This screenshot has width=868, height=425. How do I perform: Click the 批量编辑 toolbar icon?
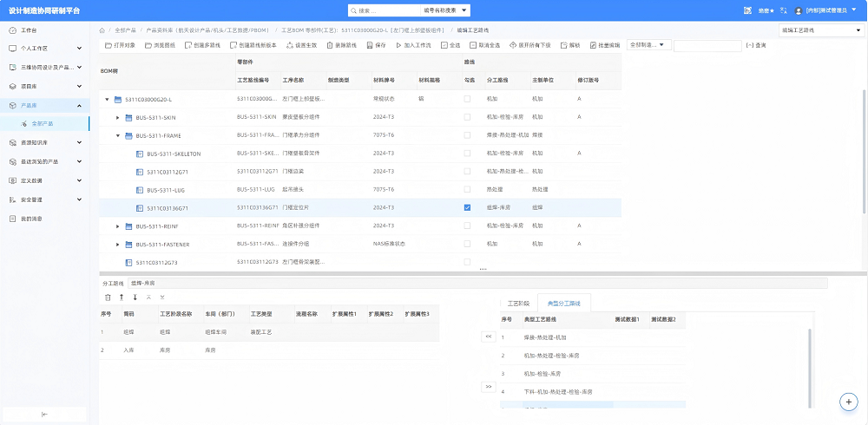click(x=593, y=45)
